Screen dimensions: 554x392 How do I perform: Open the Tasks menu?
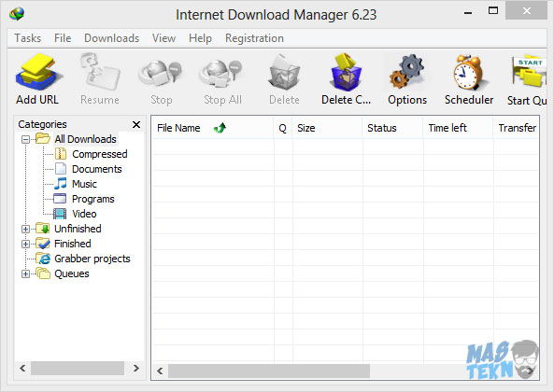(x=27, y=38)
